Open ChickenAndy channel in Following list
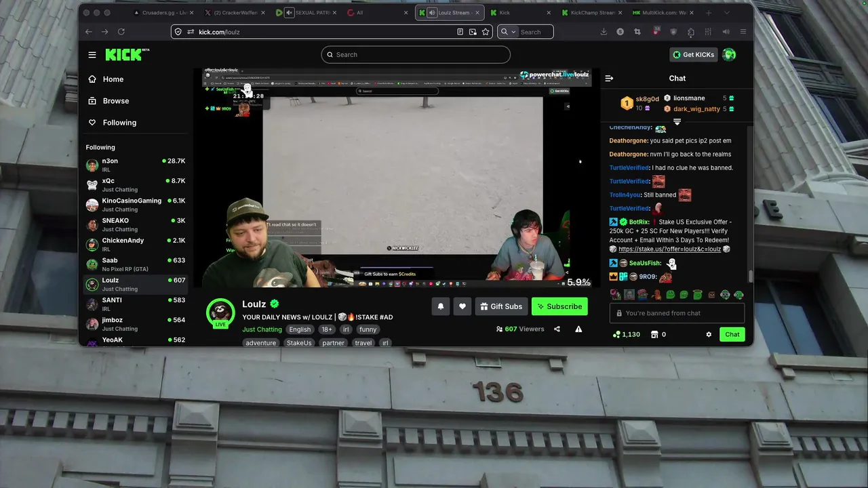 (135, 244)
